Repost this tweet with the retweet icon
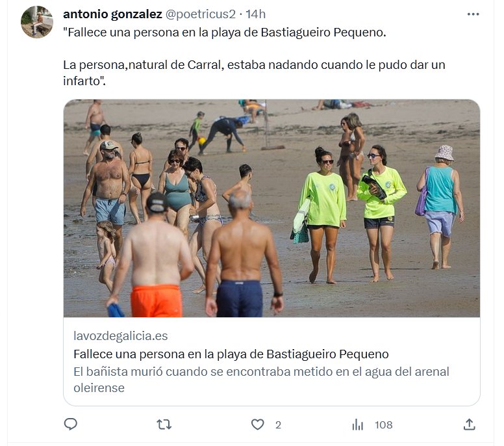The width and height of the screenshot is (504, 446). 164,425
